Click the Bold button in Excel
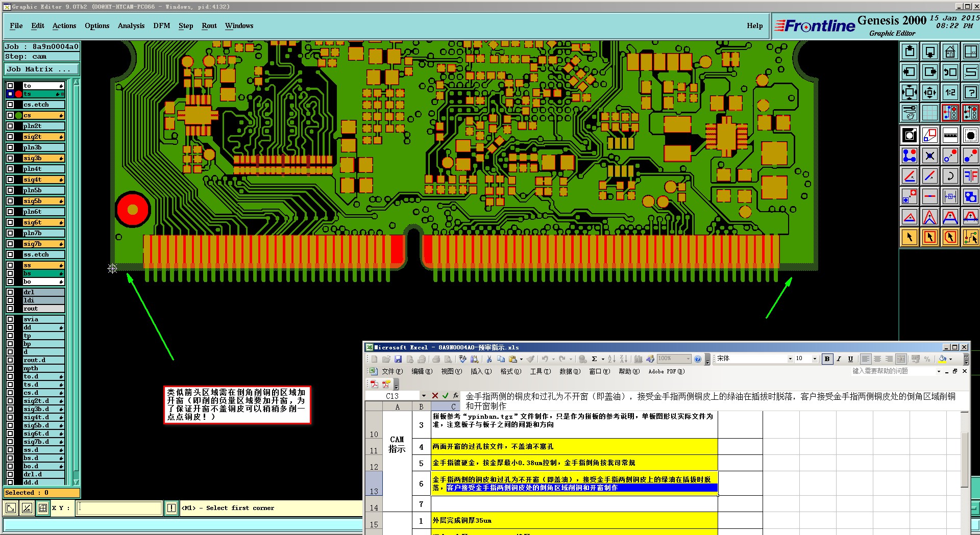 point(827,359)
